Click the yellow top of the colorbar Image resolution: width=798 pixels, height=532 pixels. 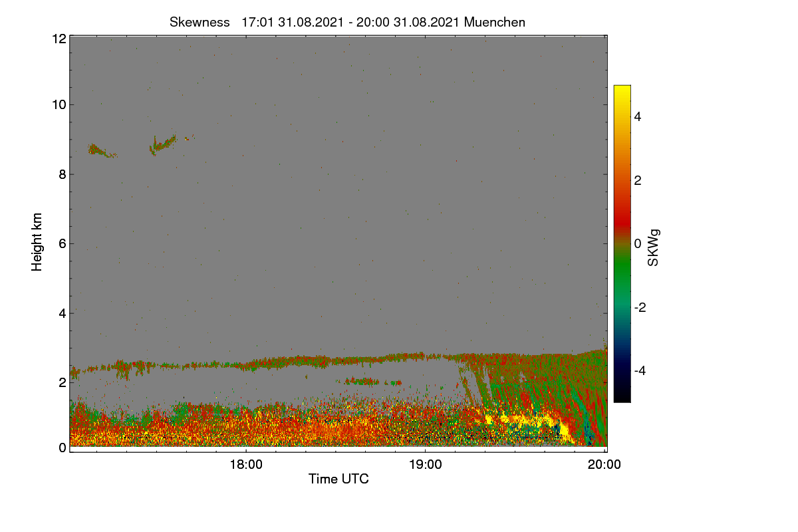tap(622, 93)
